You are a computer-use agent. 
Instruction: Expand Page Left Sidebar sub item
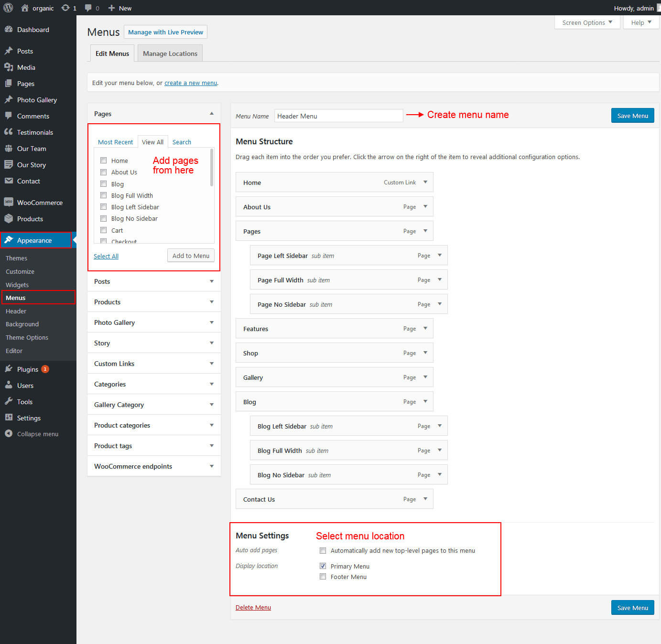point(440,255)
